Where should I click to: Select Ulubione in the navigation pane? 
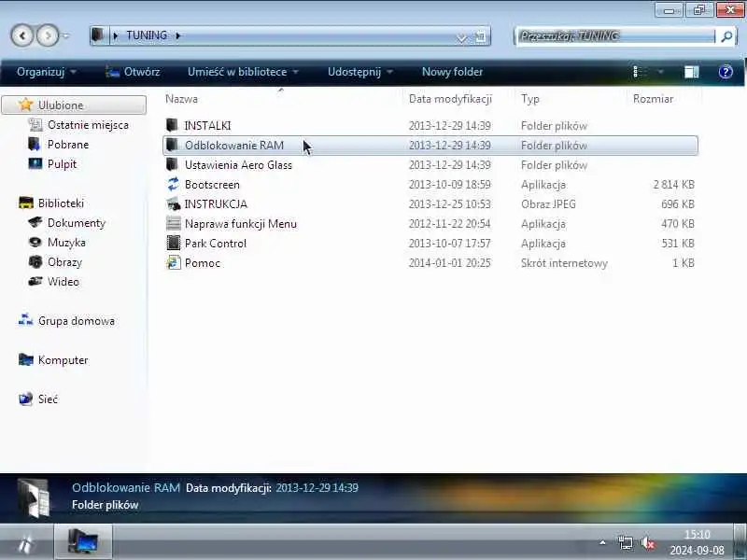coord(74,105)
